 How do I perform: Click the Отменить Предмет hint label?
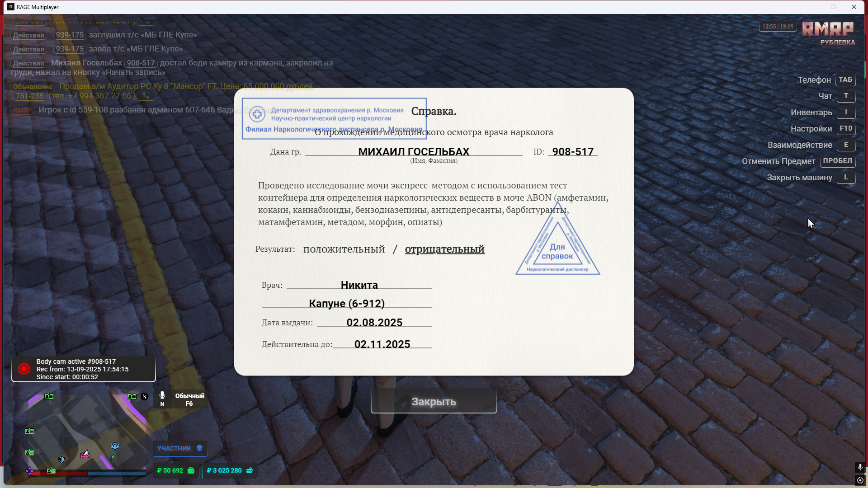778,161
